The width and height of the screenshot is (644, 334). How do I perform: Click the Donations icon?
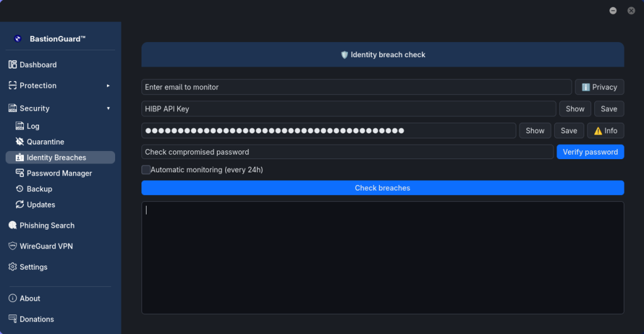(x=13, y=319)
